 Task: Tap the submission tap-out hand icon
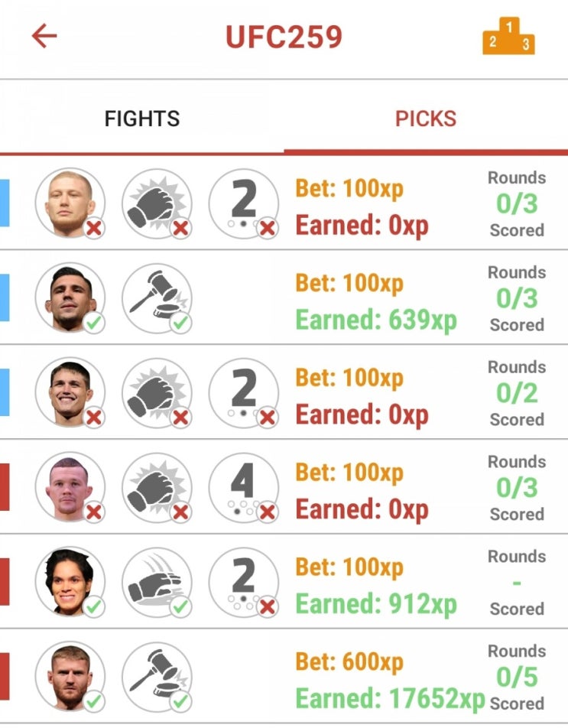coord(157,582)
